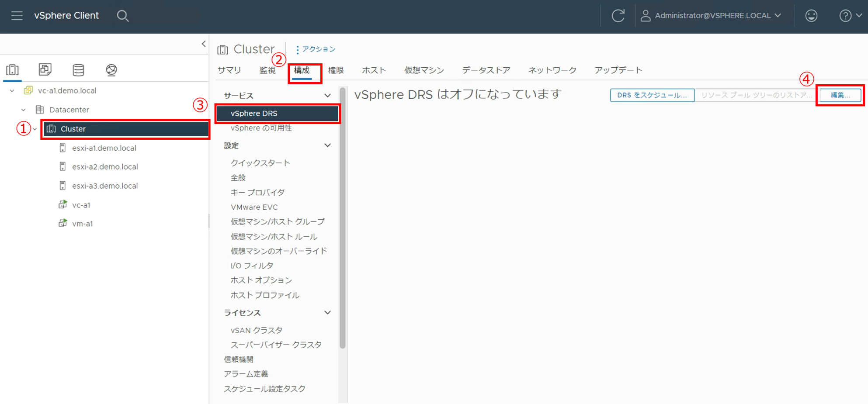Open the データストア tab
Image resolution: width=868 pixels, height=404 pixels.
point(486,70)
